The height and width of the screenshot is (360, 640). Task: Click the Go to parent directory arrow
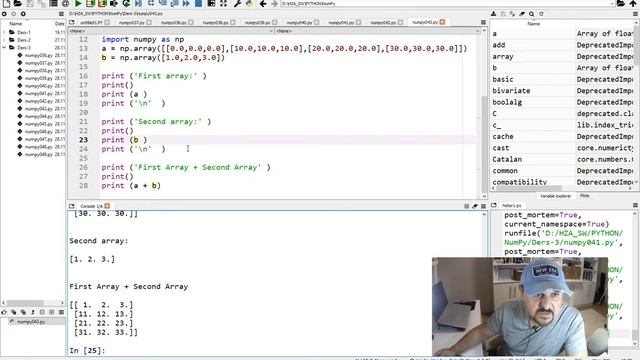pyautogui.click(x=633, y=3)
